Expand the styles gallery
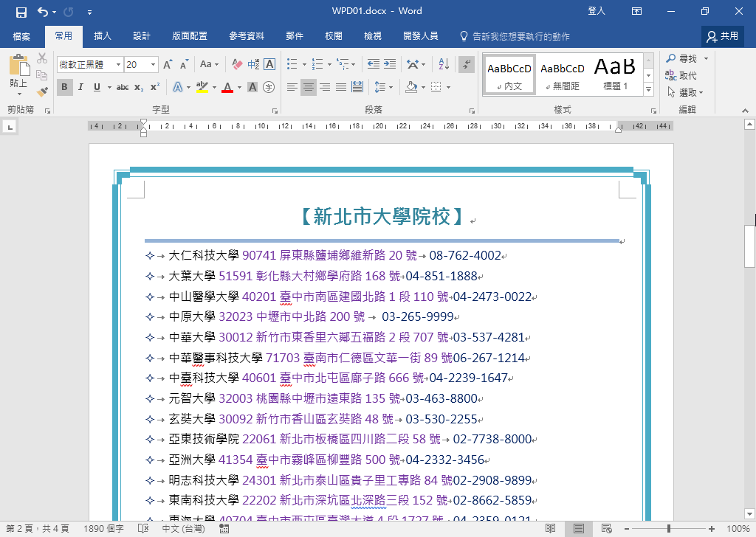 648,89
